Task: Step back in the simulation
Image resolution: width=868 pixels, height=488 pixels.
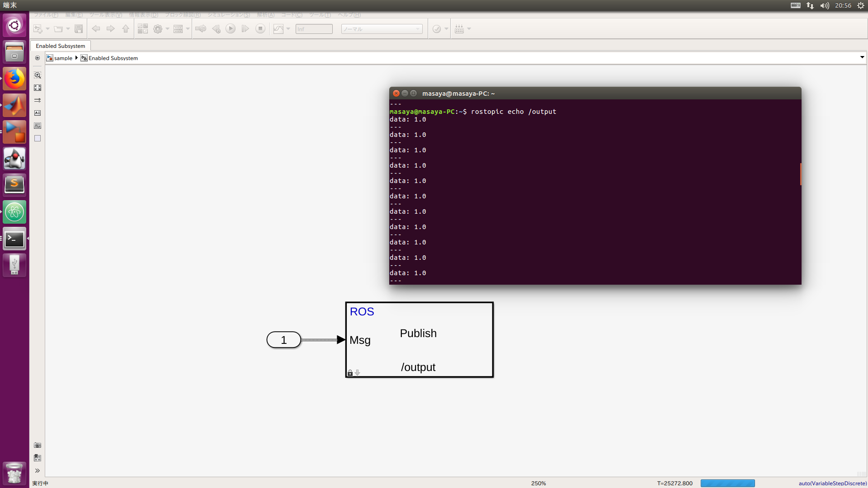Action: click(217, 28)
